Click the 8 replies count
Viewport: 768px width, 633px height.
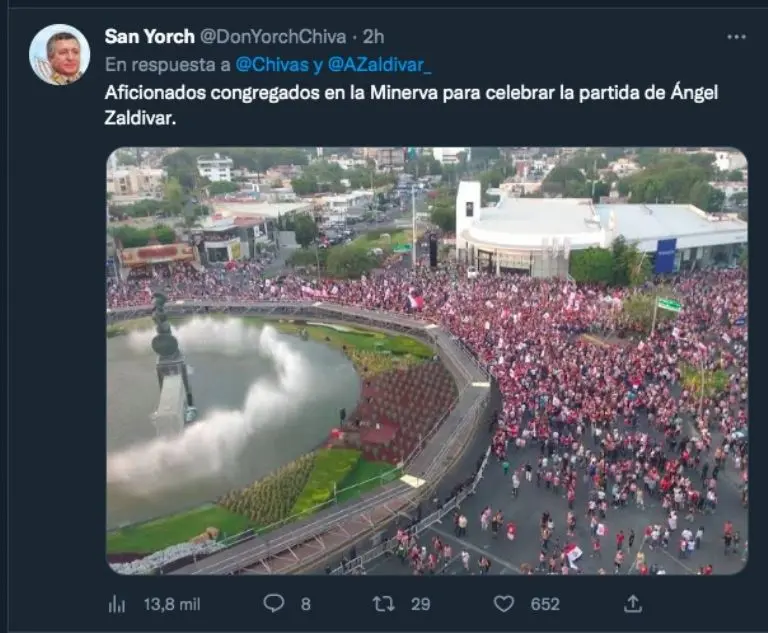pos(306,604)
